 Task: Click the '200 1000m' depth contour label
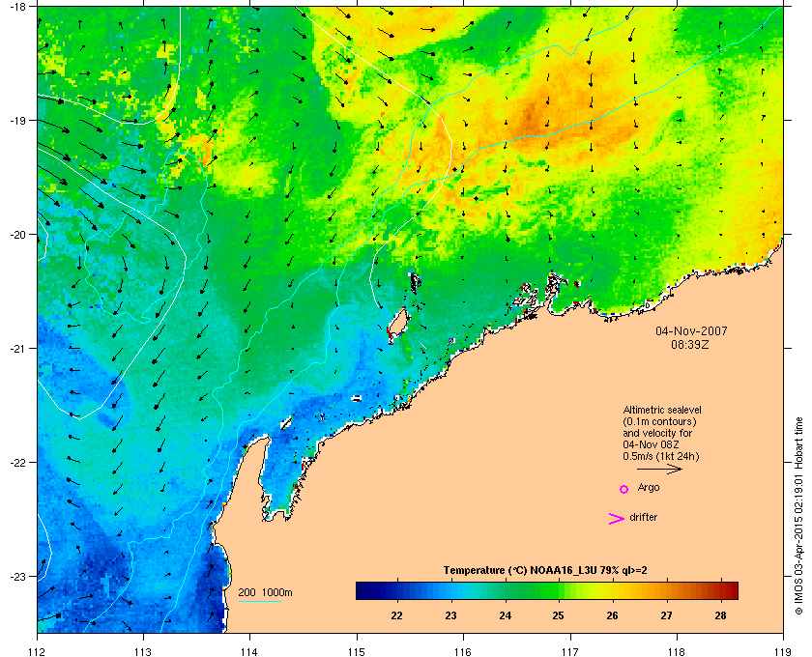265,592
